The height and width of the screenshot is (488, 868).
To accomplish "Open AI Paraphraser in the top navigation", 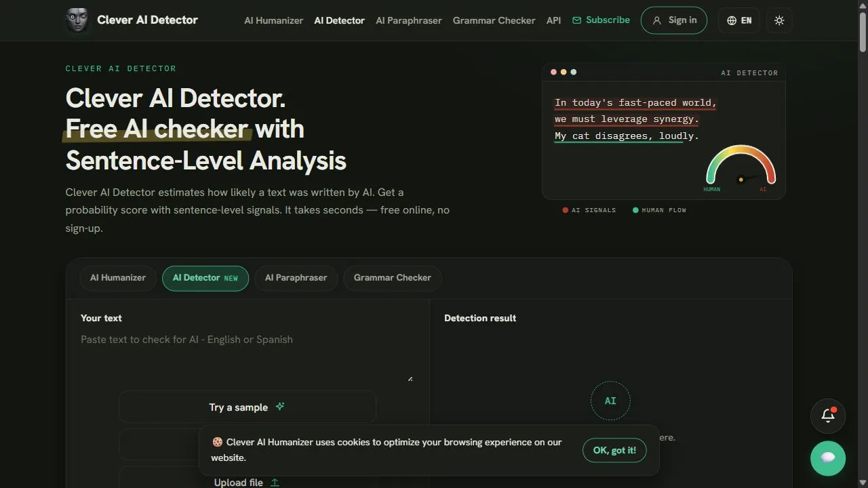I will click(x=409, y=20).
